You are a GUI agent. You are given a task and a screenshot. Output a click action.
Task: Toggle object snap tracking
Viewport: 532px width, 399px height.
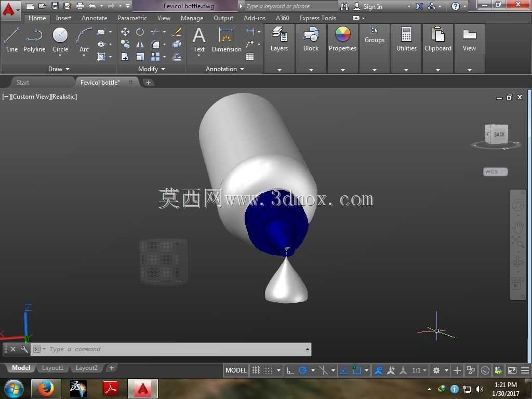(x=344, y=370)
